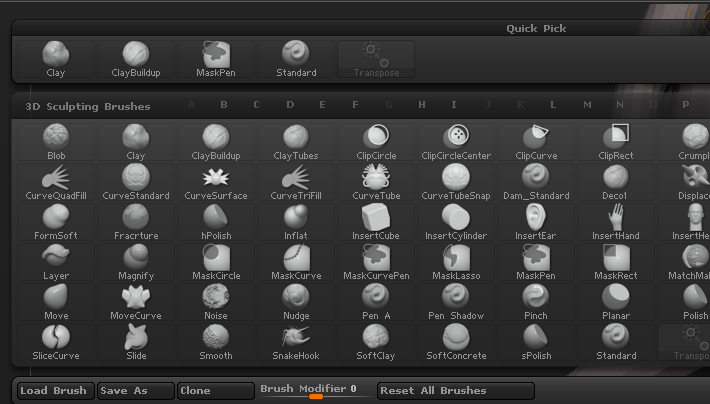This screenshot has height=404, width=710.
Task: Pick the Pen Shadow brush
Action: pyautogui.click(x=456, y=303)
